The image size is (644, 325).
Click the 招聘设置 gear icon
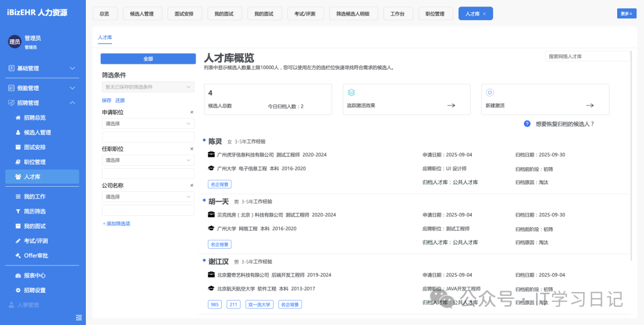pos(18,290)
